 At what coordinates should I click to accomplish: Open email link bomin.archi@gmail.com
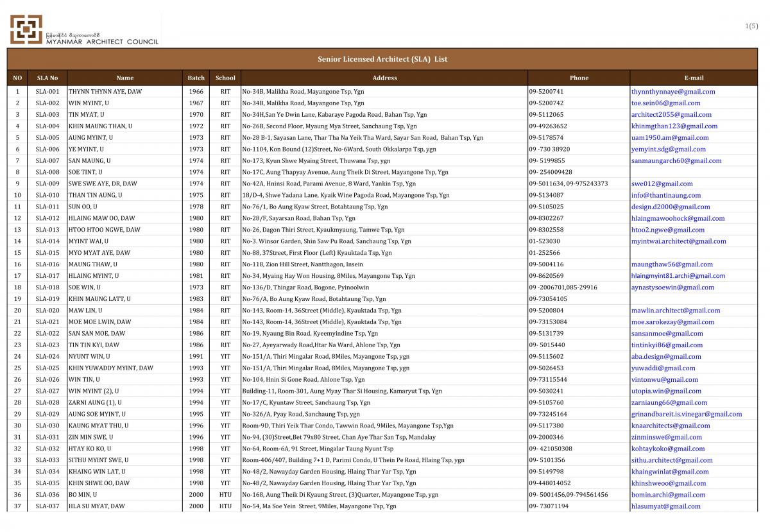pyautogui.click(x=669, y=495)
